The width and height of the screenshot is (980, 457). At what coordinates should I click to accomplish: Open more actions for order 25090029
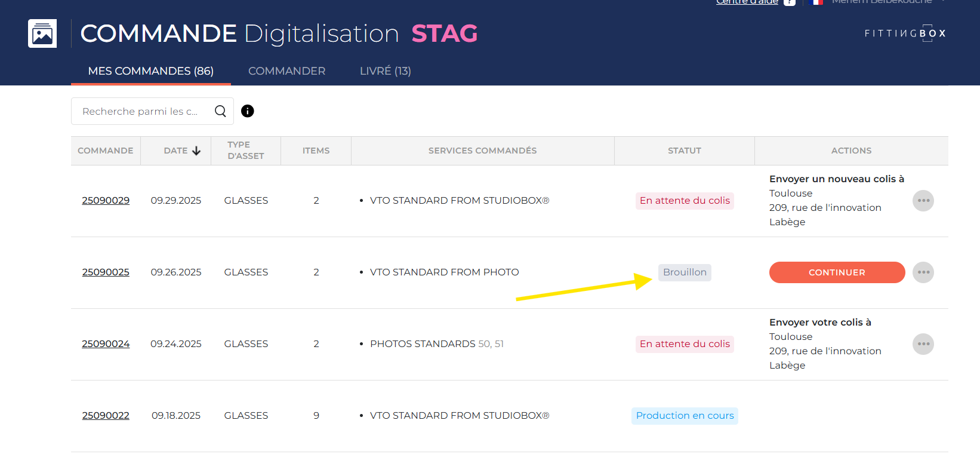click(923, 201)
